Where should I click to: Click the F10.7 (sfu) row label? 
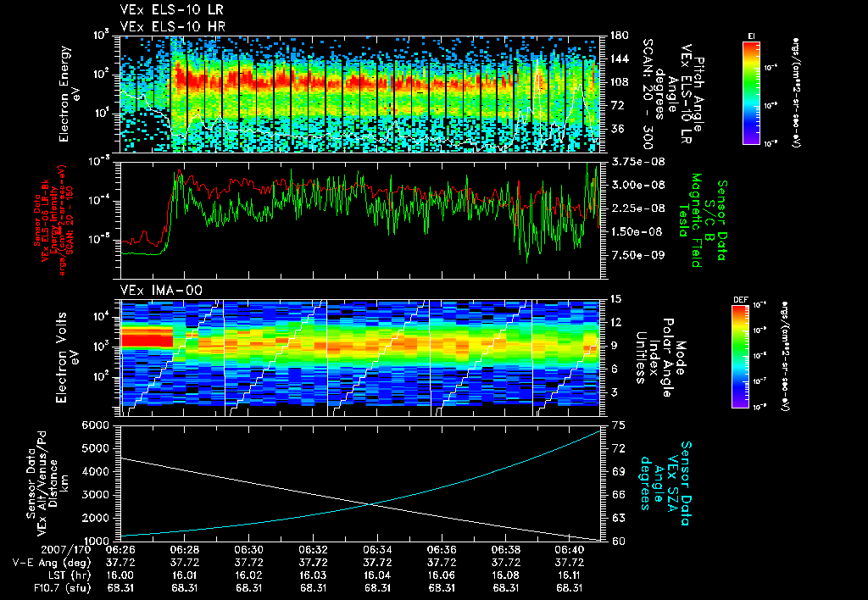point(62,588)
